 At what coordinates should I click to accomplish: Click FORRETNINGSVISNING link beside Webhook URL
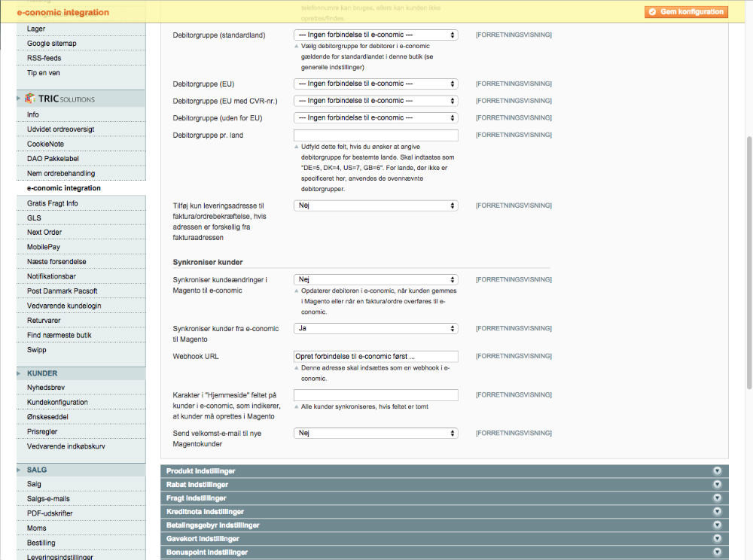515,355
